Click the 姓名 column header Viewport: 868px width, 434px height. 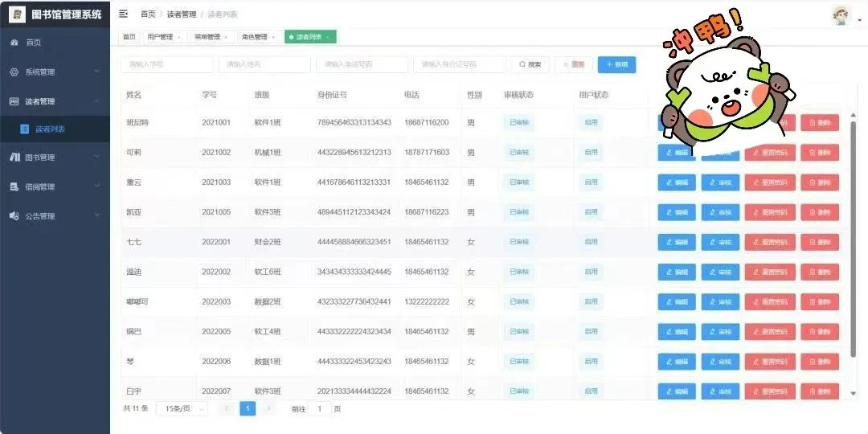click(x=134, y=95)
